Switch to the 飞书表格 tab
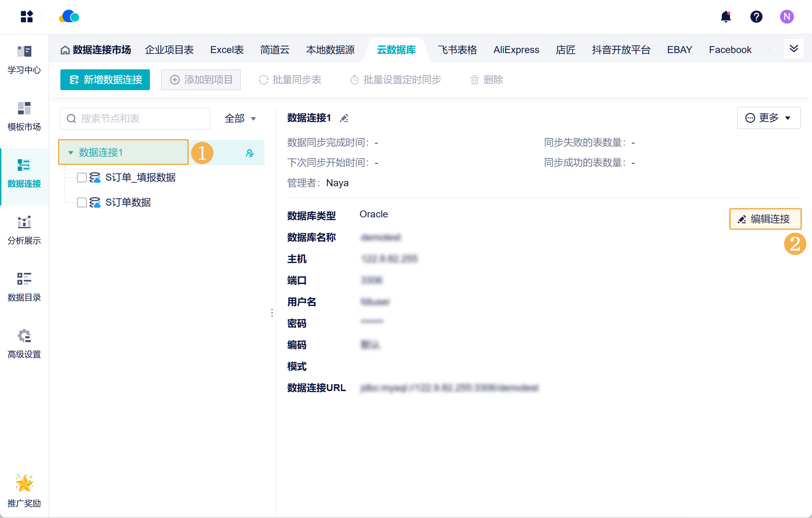Screen dimensions: 812x518 (x=457, y=50)
